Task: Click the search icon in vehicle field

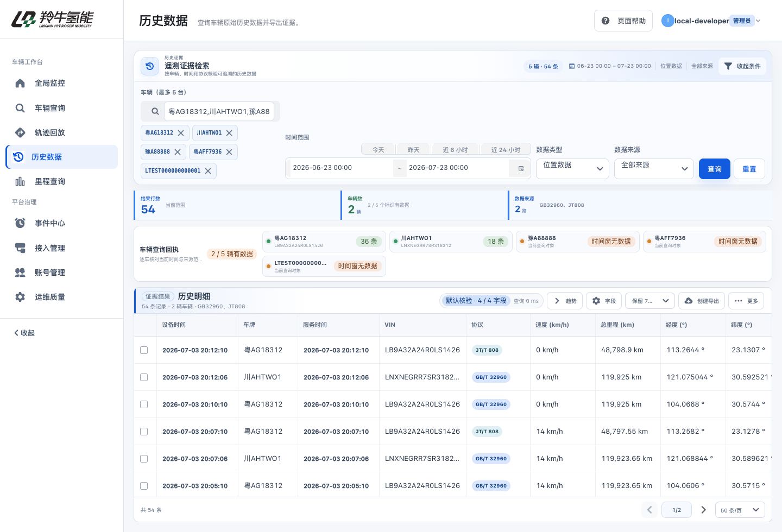Action: tap(155, 111)
